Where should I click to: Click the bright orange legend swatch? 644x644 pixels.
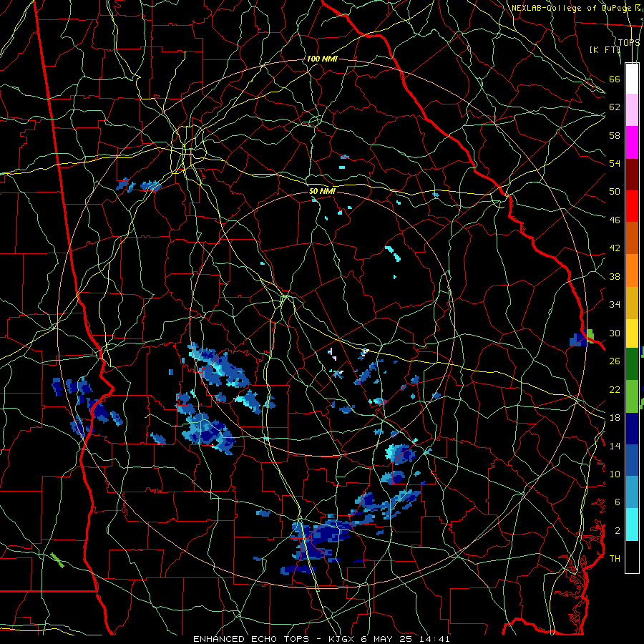click(632, 270)
